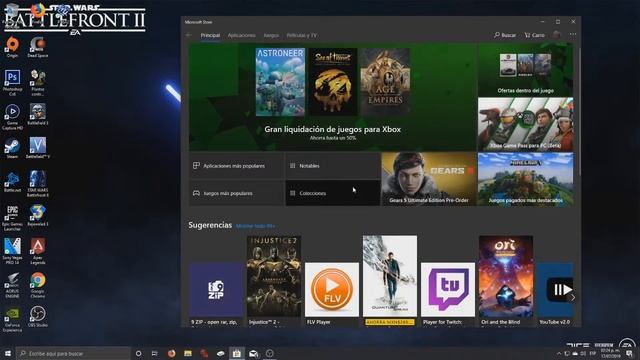Select the 9 ZIP app suggestion
The width and height of the screenshot is (640, 360).
pyautogui.click(x=216, y=294)
